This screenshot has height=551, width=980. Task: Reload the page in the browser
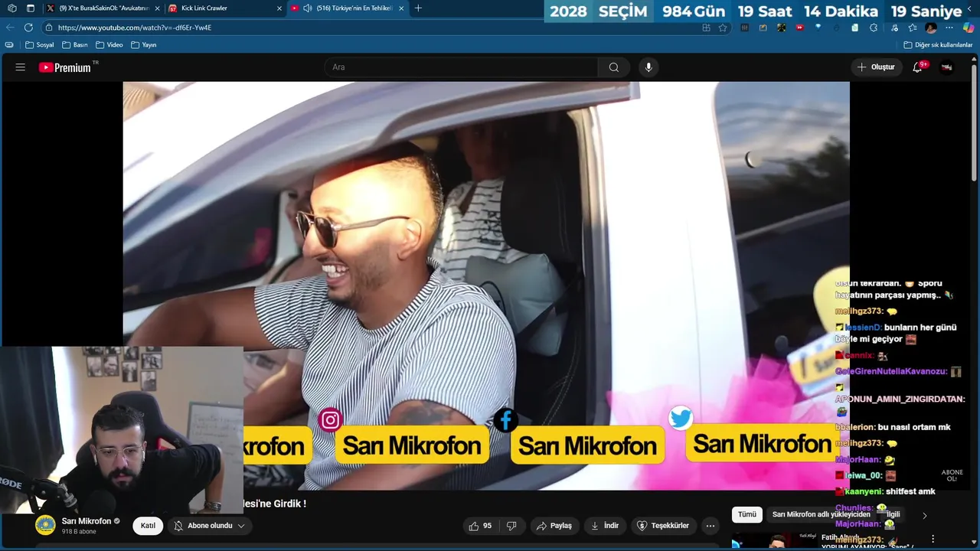pos(28,28)
